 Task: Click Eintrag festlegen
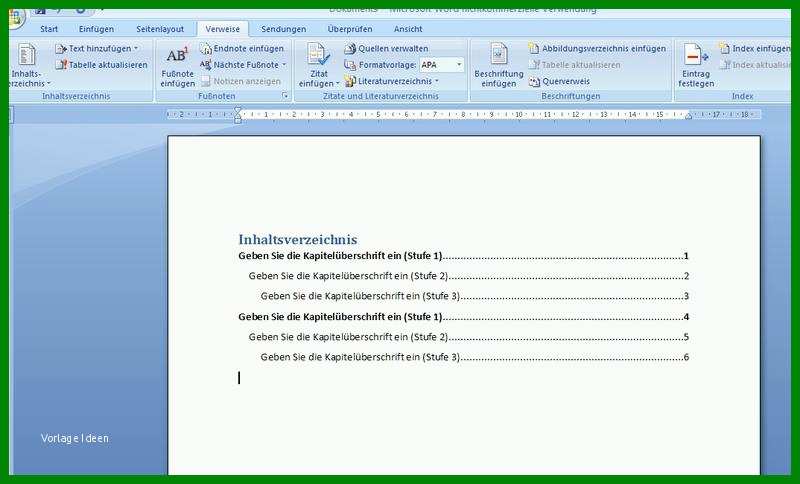(696, 66)
